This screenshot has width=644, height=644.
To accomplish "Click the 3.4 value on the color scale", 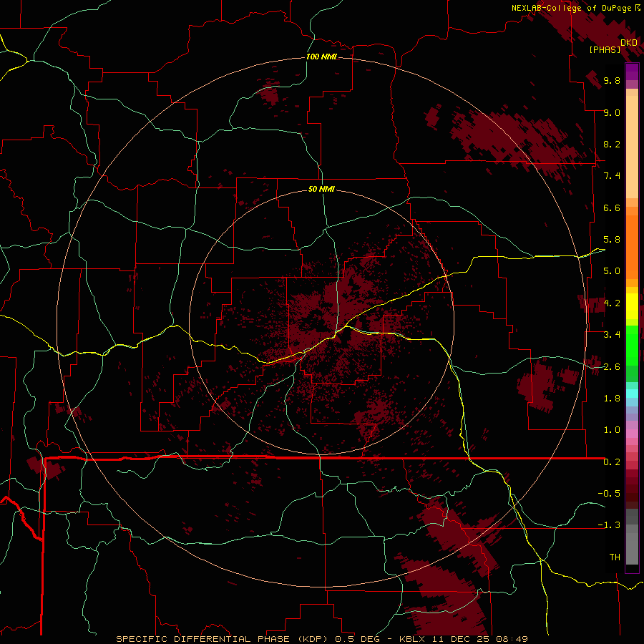I will (x=612, y=335).
